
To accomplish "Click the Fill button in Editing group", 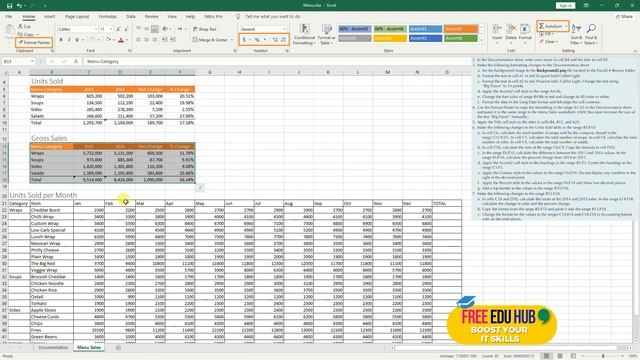I will coord(546,34).
